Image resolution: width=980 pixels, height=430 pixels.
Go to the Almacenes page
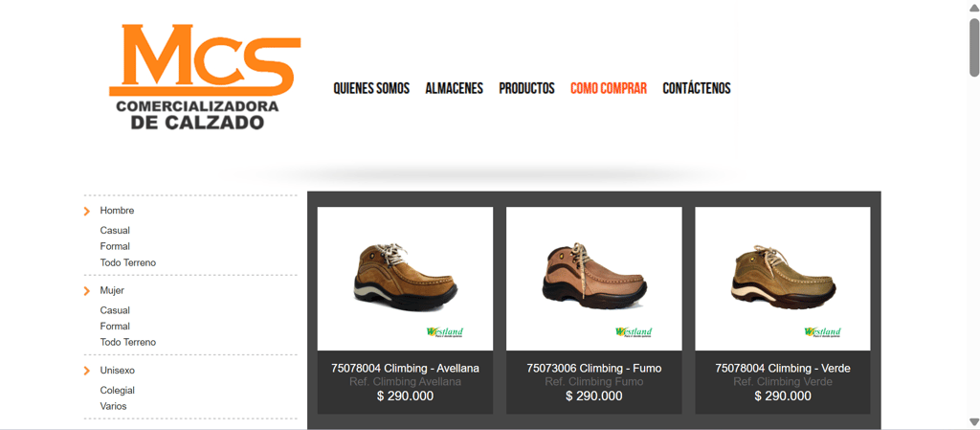click(x=455, y=88)
